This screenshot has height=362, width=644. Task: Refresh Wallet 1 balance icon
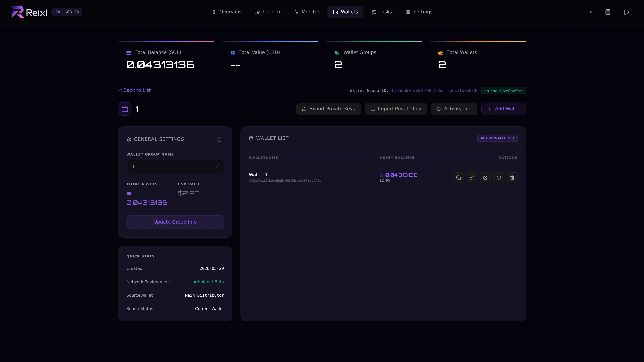[499, 178]
